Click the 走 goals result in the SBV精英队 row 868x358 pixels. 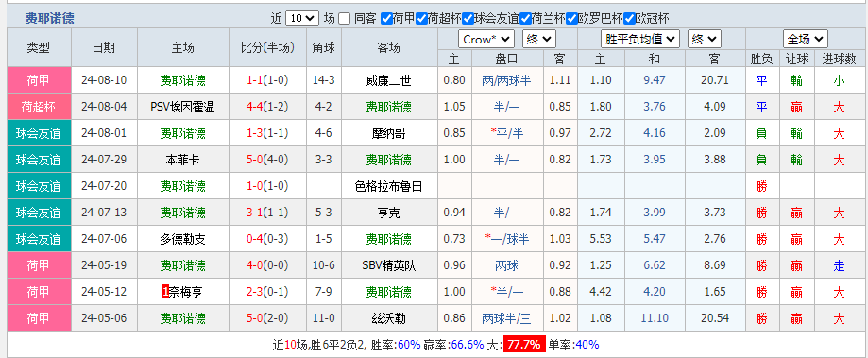point(839,265)
